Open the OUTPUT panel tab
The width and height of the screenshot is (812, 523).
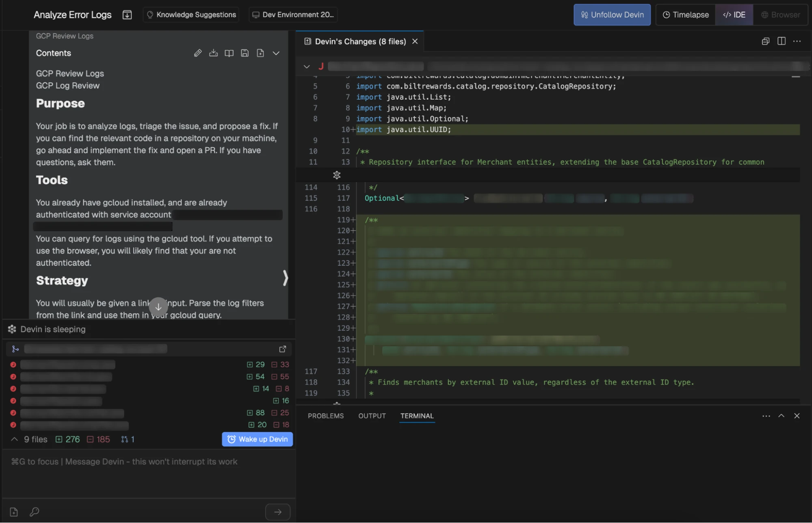[372, 416]
